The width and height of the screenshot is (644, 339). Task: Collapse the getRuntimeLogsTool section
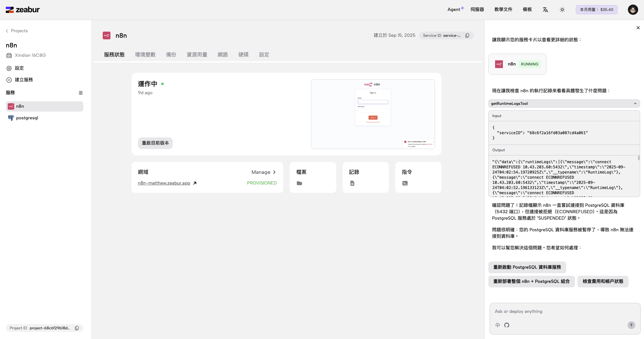tap(635, 104)
